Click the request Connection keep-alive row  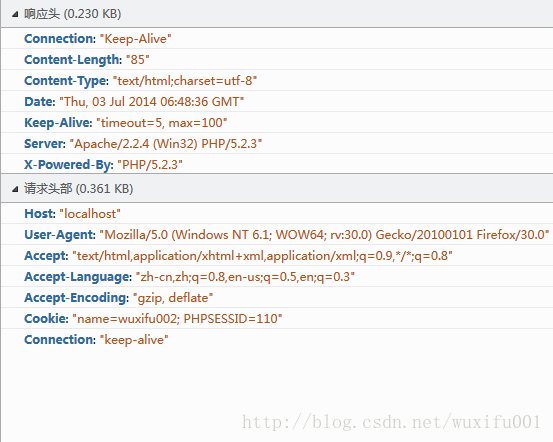[x=277, y=339]
